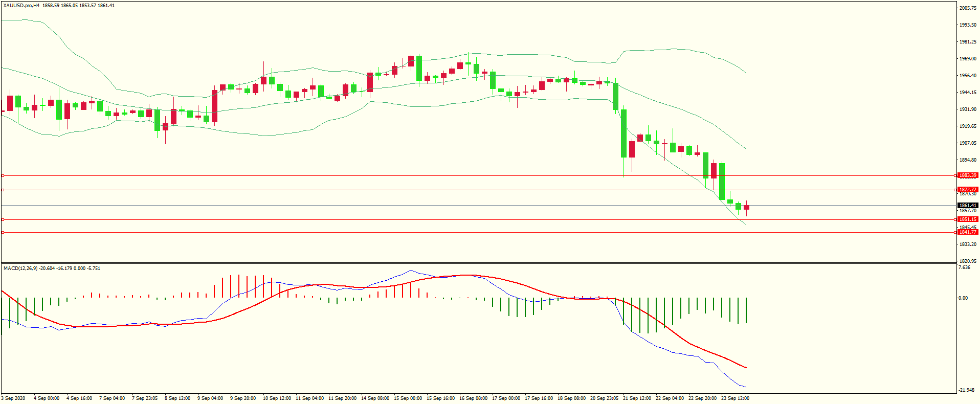Click the 22 Sep 20:00 time label

[x=702, y=398]
